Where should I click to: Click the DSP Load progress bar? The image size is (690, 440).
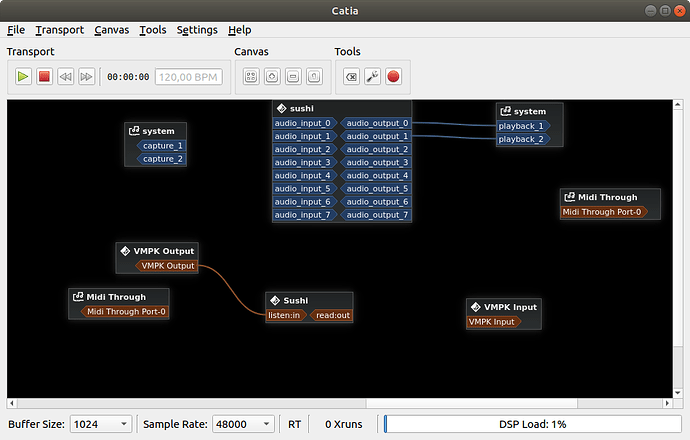point(532,424)
